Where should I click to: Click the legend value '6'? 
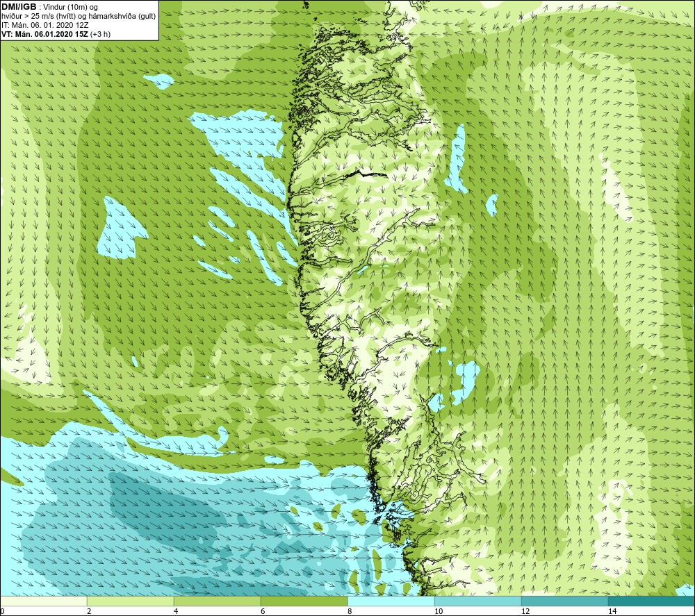263,611
